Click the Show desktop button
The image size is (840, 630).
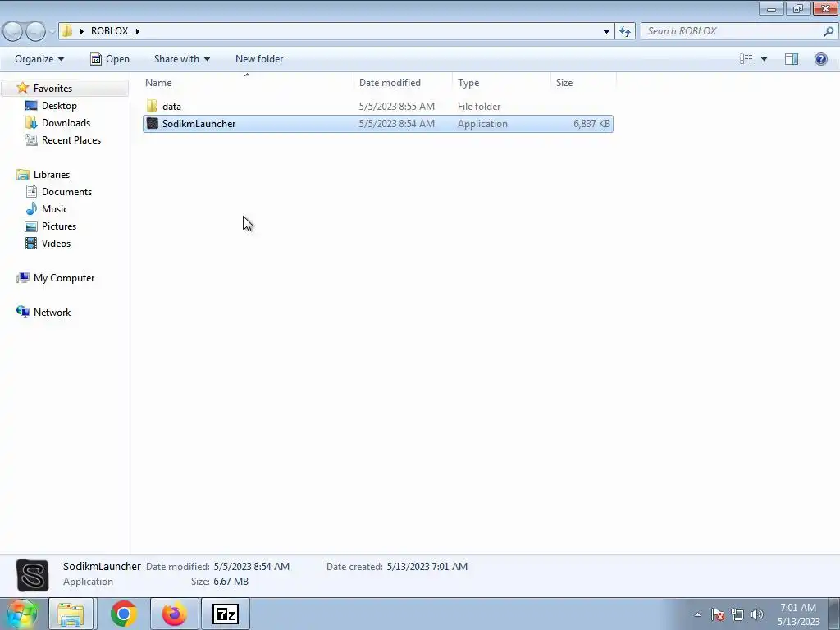coord(833,614)
